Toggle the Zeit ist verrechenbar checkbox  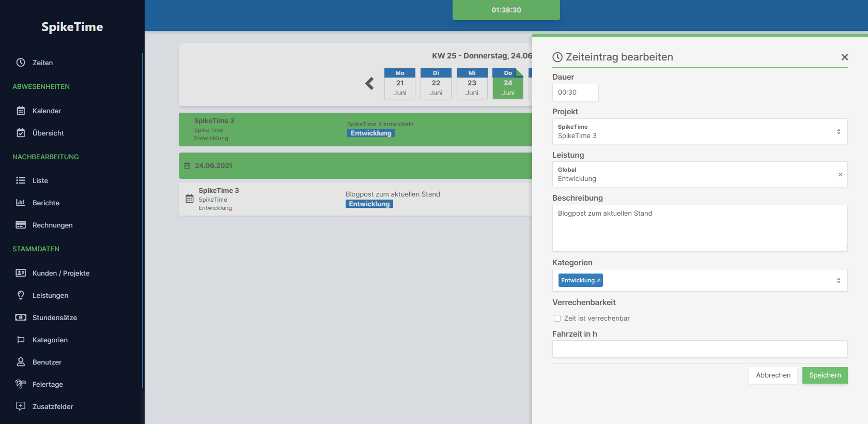coord(557,319)
